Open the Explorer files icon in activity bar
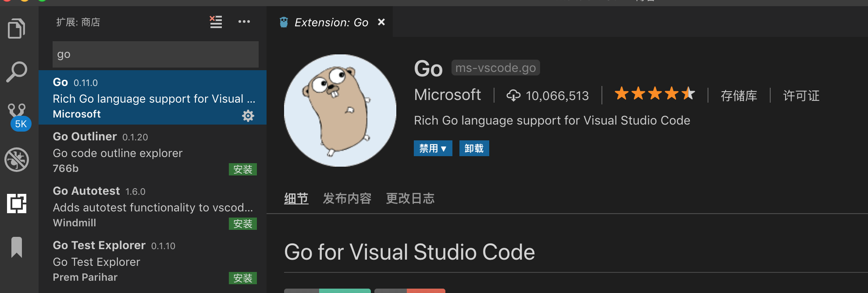The height and width of the screenshot is (293, 868). pyautogui.click(x=17, y=29)
